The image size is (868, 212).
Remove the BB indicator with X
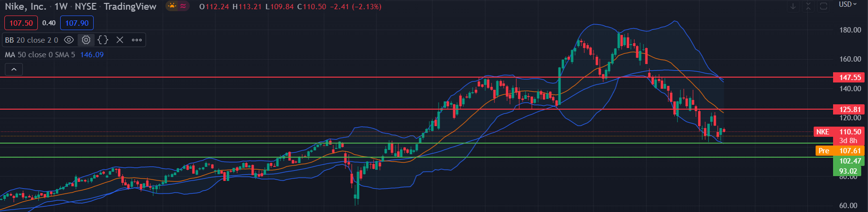point(120,40)
